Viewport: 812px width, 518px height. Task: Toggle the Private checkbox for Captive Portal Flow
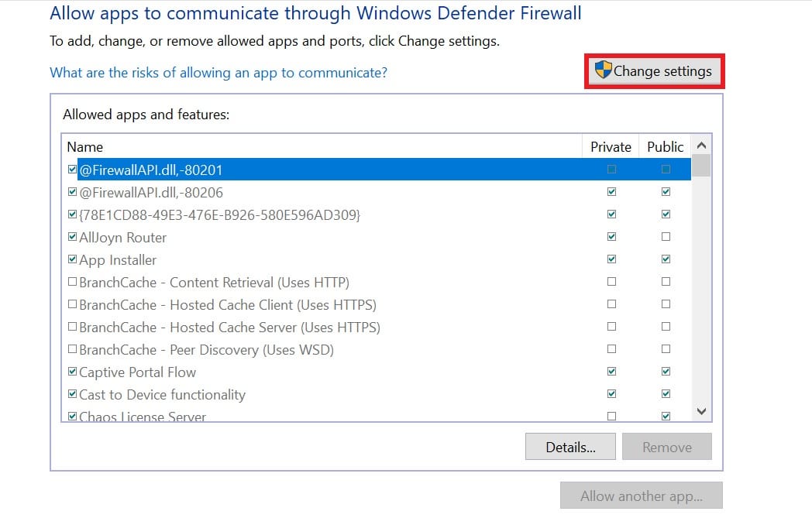click(x=611, y=372)
